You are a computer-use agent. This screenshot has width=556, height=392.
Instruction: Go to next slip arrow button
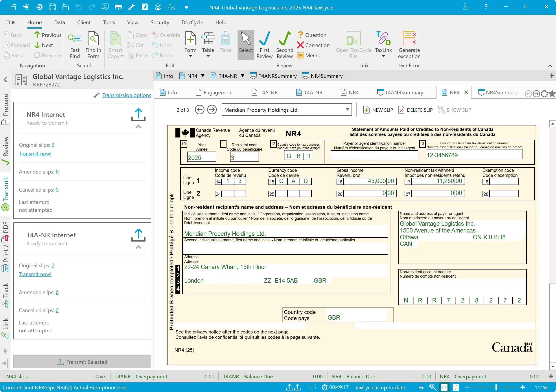pos(212,110)
